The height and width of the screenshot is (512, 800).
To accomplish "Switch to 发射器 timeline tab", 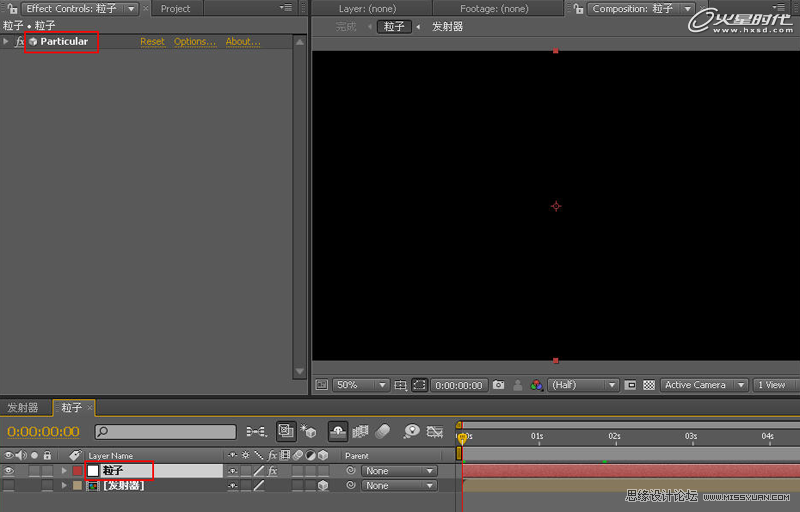I will [x=23, y=407].
